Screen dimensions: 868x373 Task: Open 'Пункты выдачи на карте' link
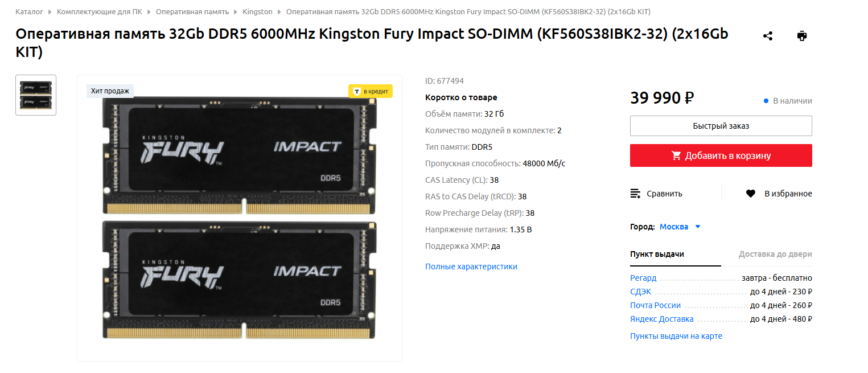tap(676, 336)
